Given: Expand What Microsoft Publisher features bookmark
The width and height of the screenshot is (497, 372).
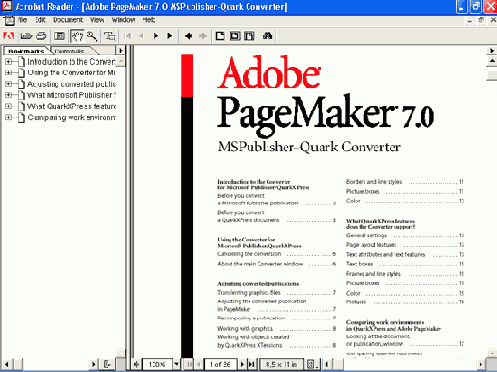Looking at the screenshot, I should 8,95.
